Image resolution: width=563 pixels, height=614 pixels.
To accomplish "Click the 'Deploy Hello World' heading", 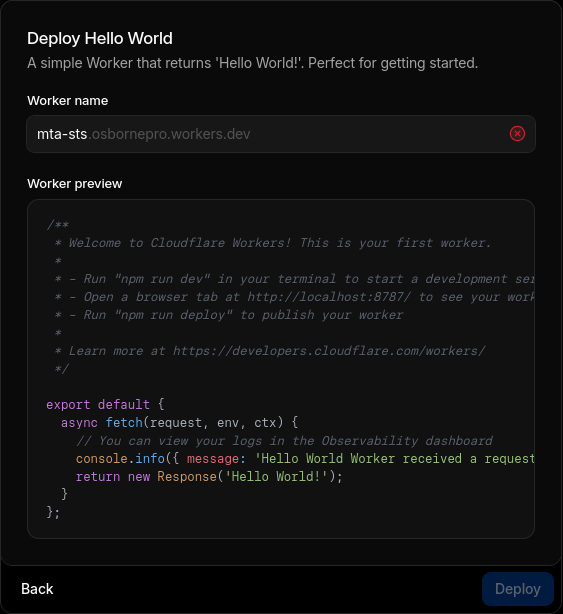I will pos(100,38).
